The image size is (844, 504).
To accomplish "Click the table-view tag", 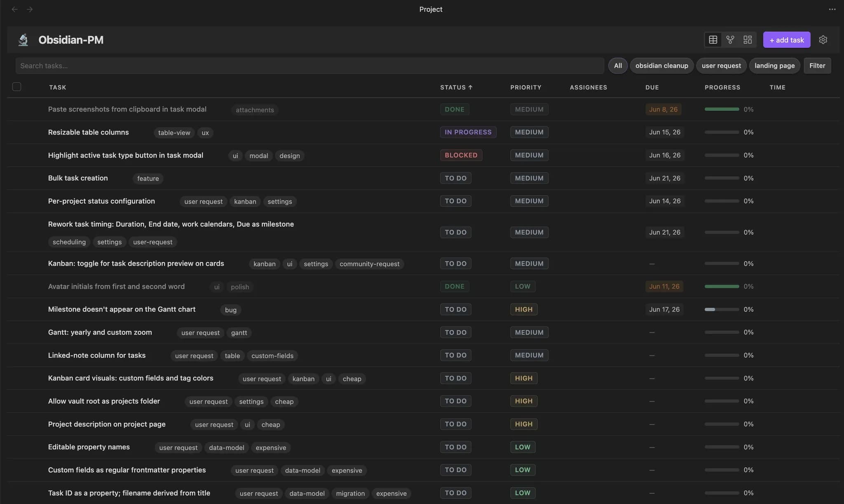I will pyautogui.click(x=174, y=133).
